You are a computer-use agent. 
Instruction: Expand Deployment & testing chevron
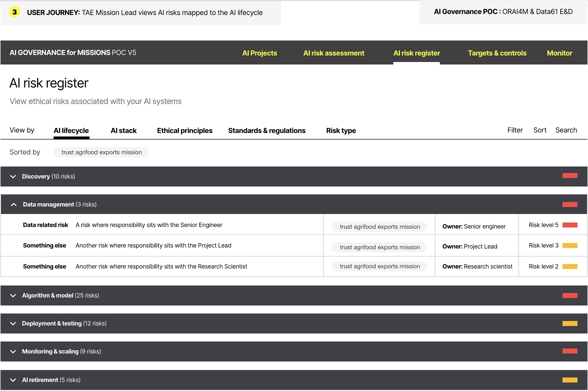(x=13, y=323)
